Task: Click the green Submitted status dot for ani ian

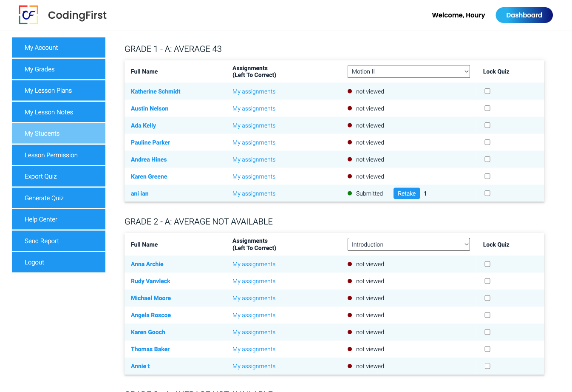Action: (350, 193)
